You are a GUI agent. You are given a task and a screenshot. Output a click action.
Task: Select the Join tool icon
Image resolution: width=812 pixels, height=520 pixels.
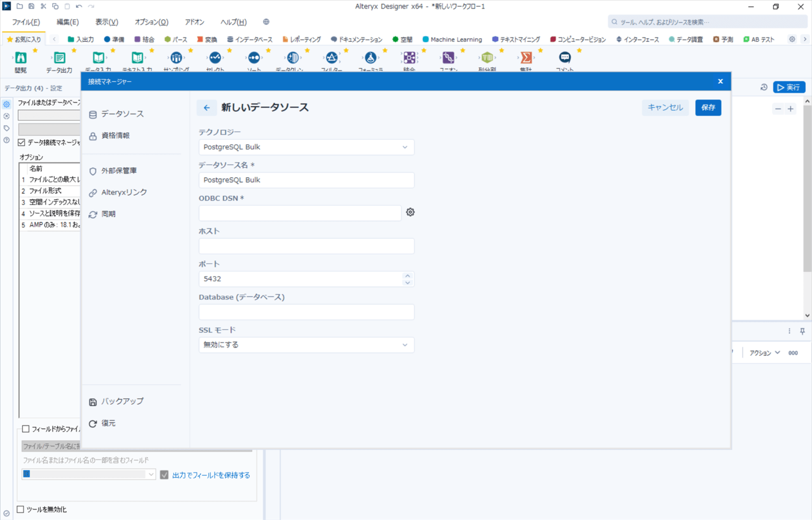point(409,58)
